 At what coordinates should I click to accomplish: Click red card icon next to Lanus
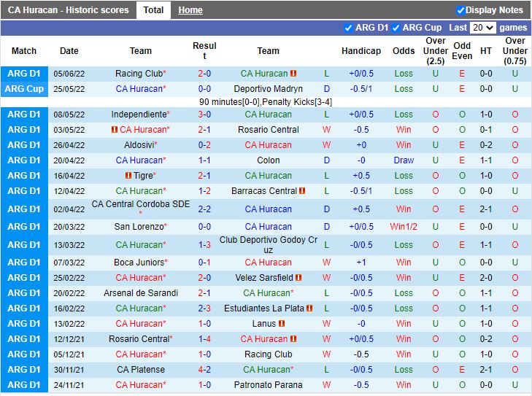[282, 324]
